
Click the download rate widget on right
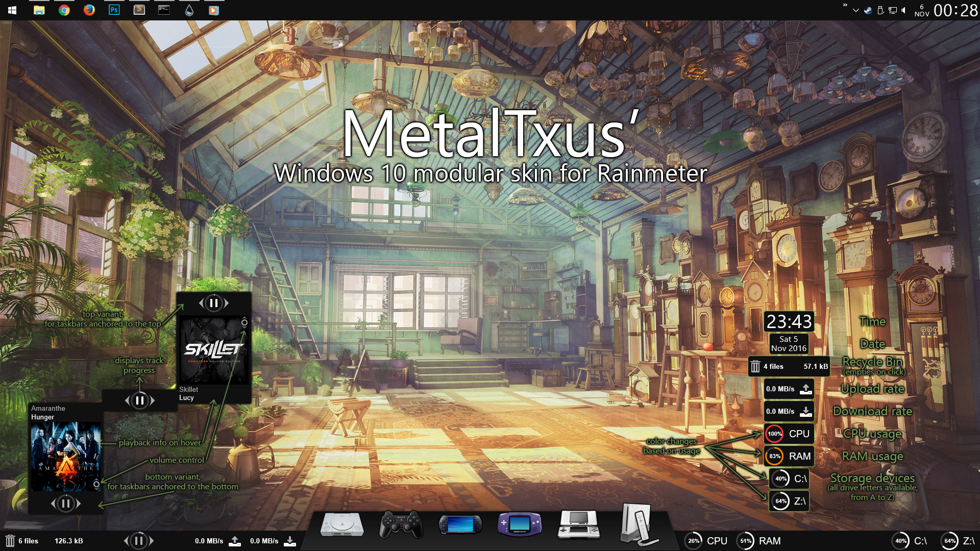(789, 411)
